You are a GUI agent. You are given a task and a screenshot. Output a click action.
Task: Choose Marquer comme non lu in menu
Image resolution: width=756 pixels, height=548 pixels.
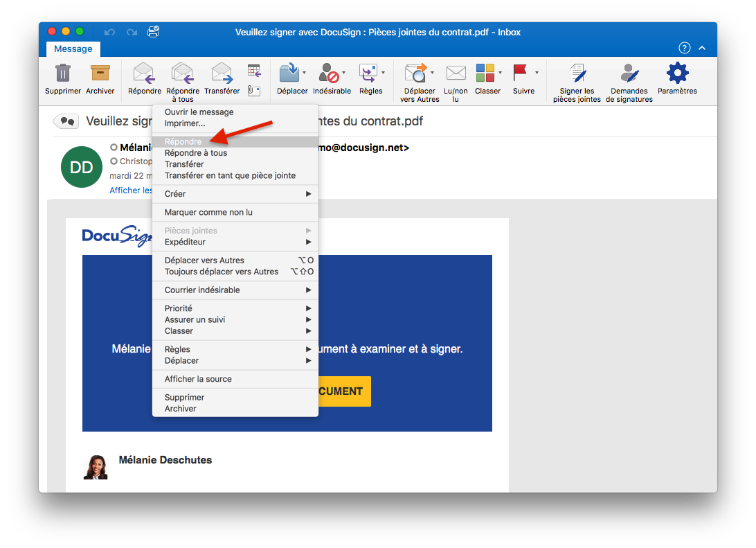(x=208, y=213)
